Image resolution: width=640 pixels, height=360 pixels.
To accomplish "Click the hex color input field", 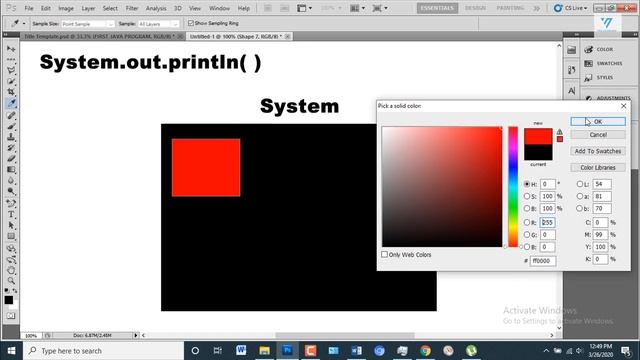I will pyautogui.click(x=543, y=260).
